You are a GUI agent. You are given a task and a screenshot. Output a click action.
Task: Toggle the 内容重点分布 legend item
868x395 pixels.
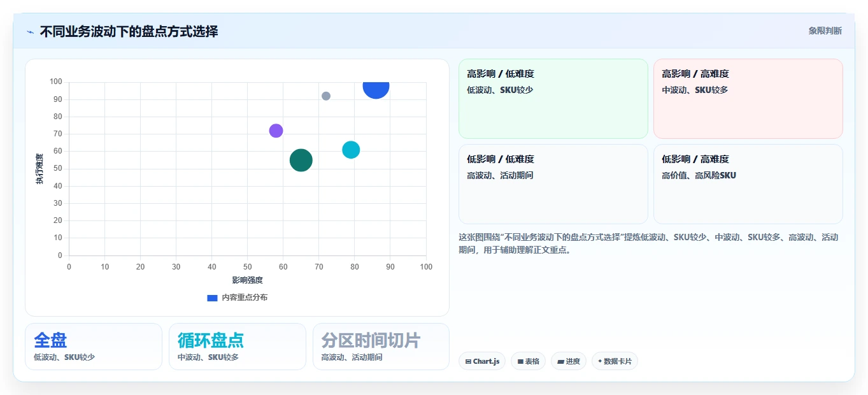[x=238, y=298]
